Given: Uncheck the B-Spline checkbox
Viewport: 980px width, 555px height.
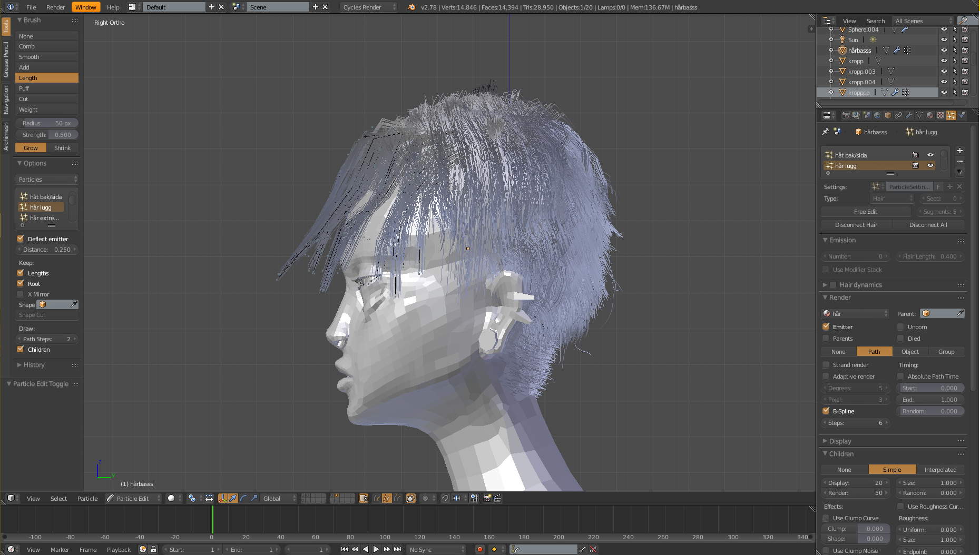Looking at the screenshot, I should pyautogui.click(x=826, y=411).
